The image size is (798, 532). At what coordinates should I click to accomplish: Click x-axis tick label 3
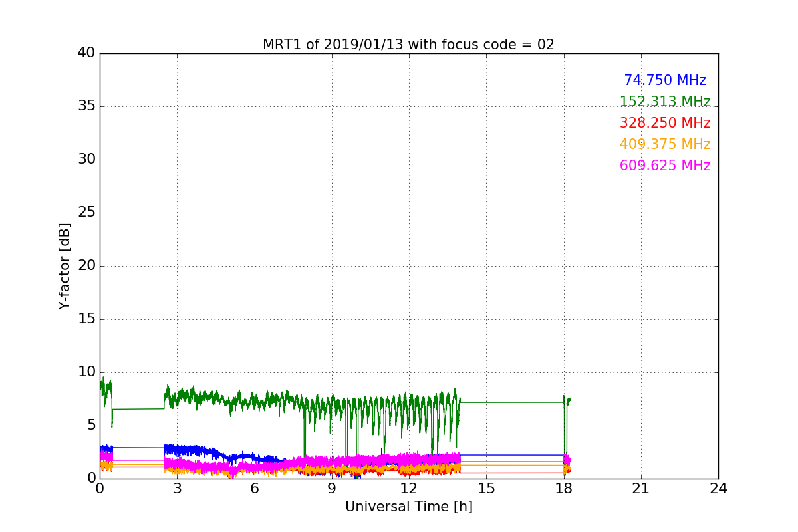(177, 489)
